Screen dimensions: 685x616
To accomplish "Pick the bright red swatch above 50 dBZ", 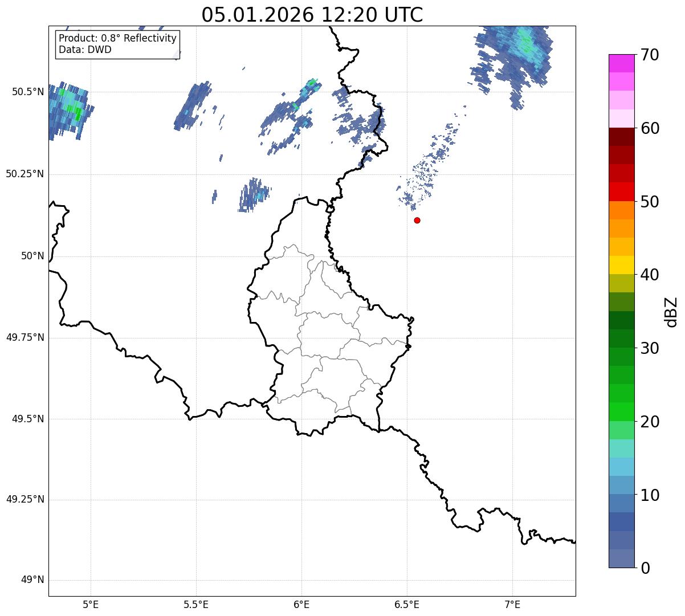I will pos(622,191).
